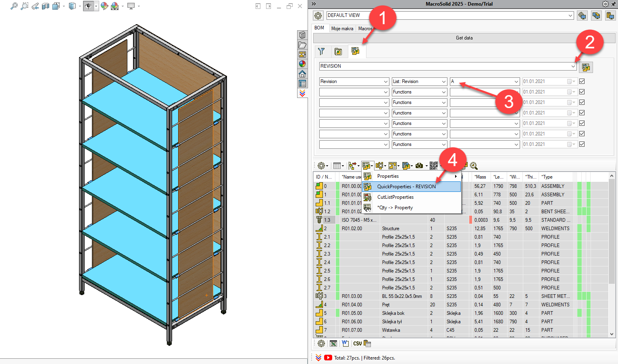Switch to the BOM tab
Screen dimensions: 618x364
coord(319,28)
